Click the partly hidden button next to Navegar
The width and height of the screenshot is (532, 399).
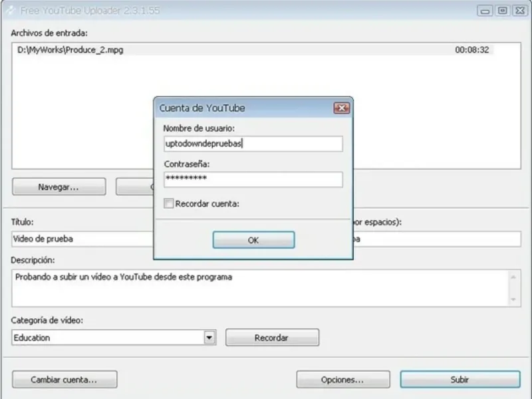click(135, 187)
